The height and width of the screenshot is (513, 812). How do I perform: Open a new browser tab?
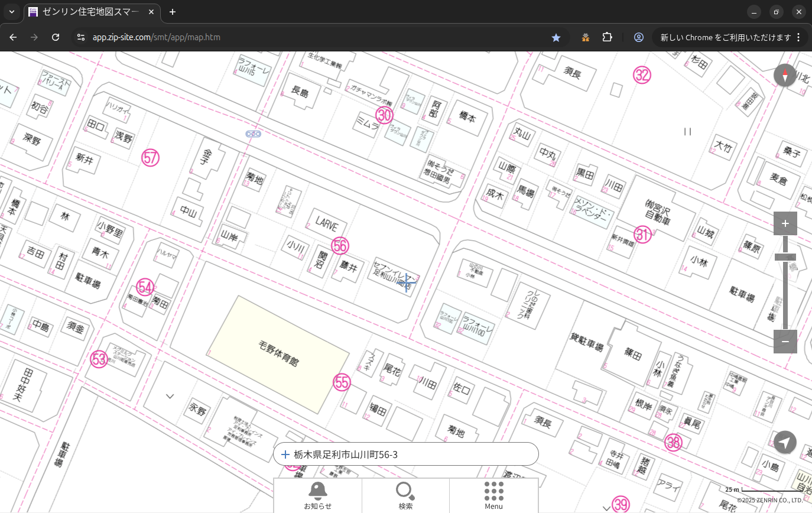click(x=172, y=12)
